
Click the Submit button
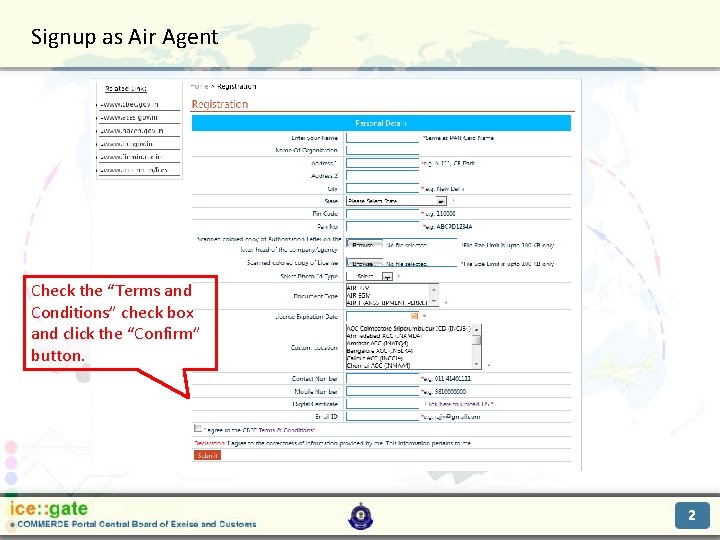point(208,455)
